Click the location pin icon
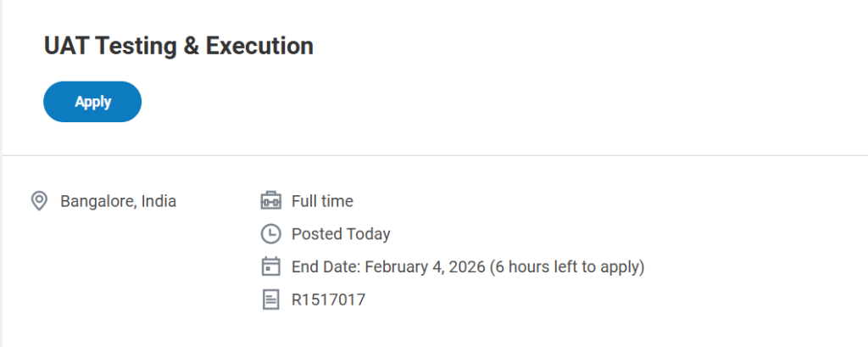The height and width of the screenshot is (347, 868). click(x=38, y=201)
